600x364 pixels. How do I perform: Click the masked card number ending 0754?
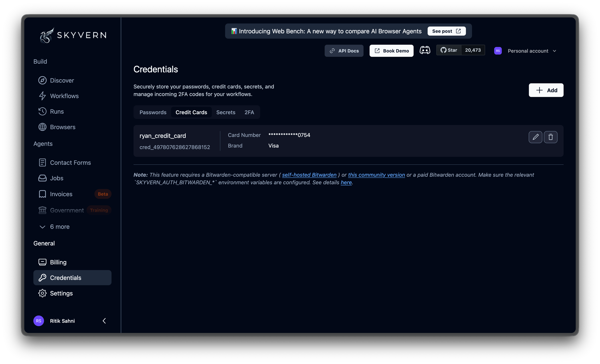coord(289,135)
